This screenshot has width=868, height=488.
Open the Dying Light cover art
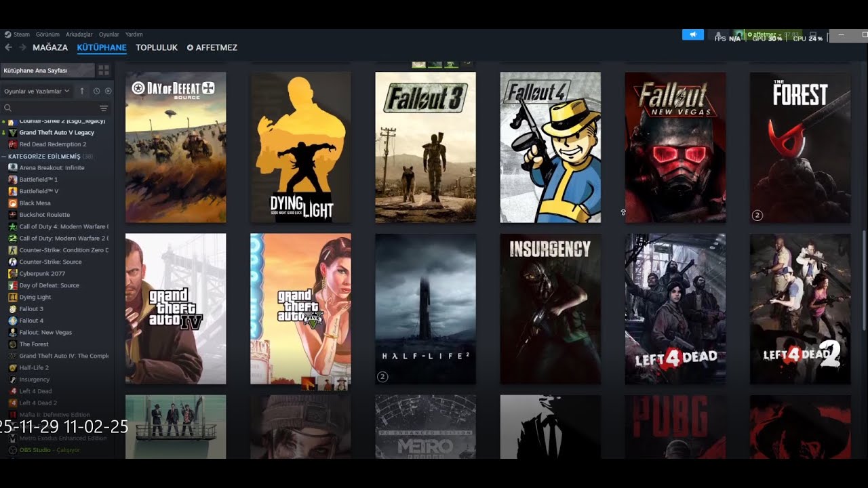[300, 148]
